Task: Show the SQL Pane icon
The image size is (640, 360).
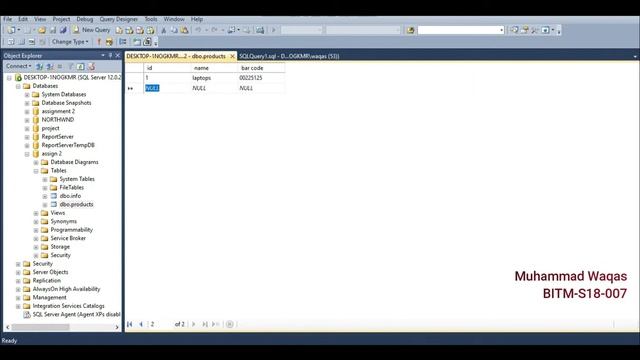Action: click(32, 42)
